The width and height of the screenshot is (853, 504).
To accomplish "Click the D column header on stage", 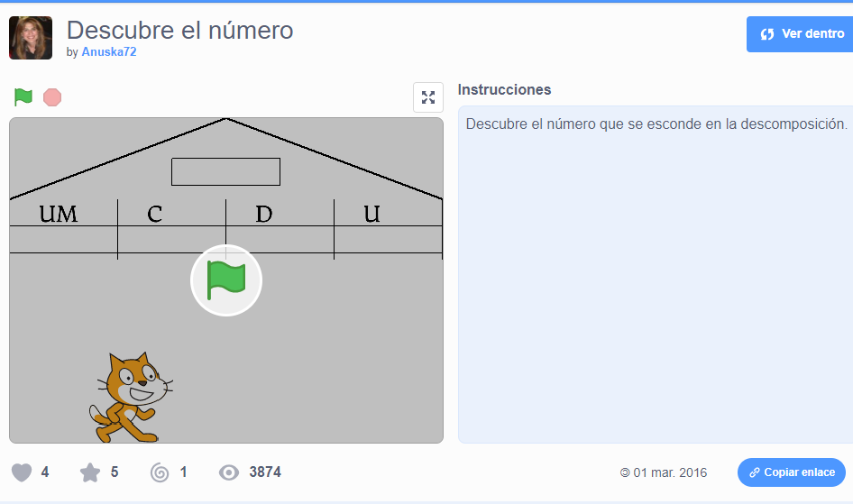I will point(264,214).
